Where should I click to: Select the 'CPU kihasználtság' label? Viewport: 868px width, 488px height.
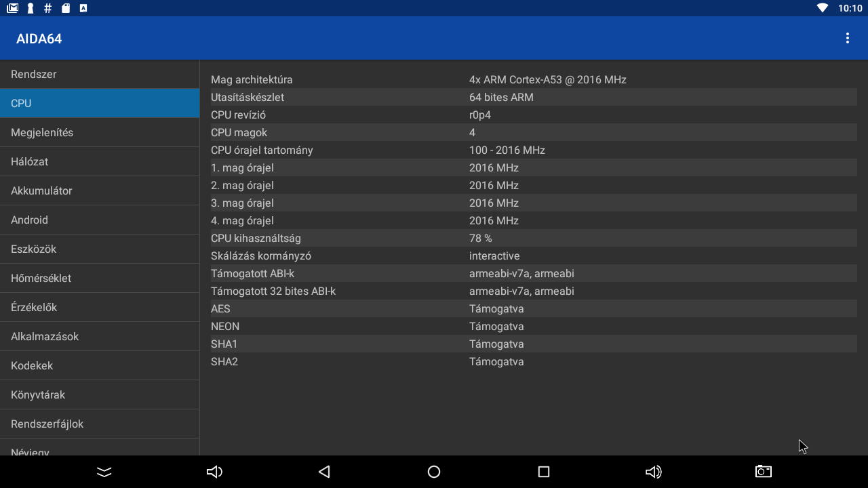tap(256, 238)
